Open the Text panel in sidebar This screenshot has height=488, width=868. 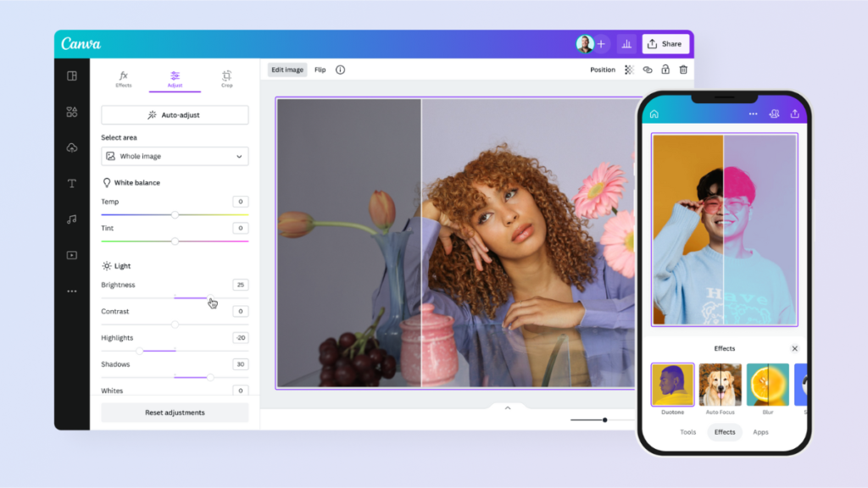click(72, 185)
